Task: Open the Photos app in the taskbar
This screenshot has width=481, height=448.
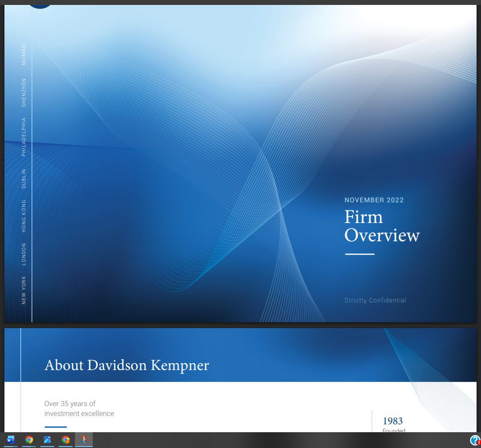Action: click(x=47, y=440)
